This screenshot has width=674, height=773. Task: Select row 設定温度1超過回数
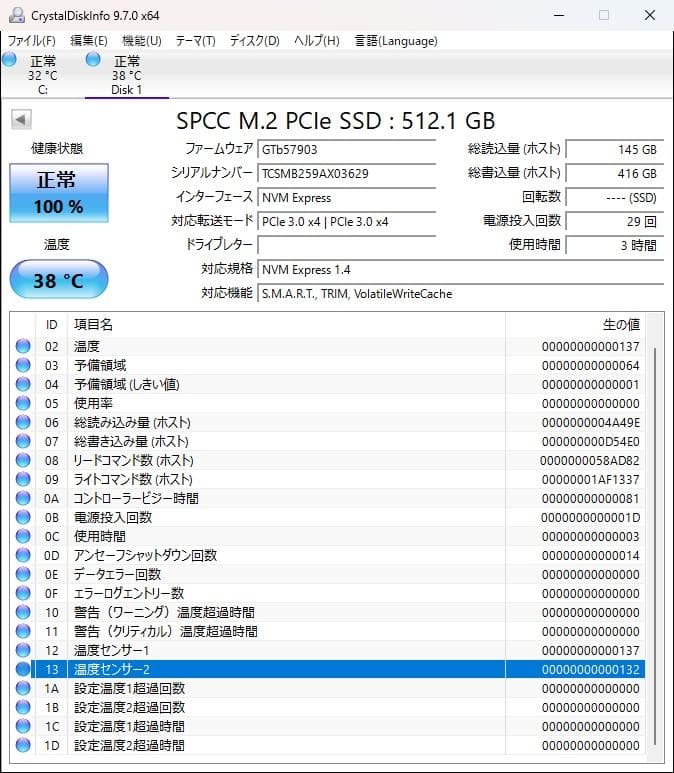pyautogui.click(x=328, y=688)
